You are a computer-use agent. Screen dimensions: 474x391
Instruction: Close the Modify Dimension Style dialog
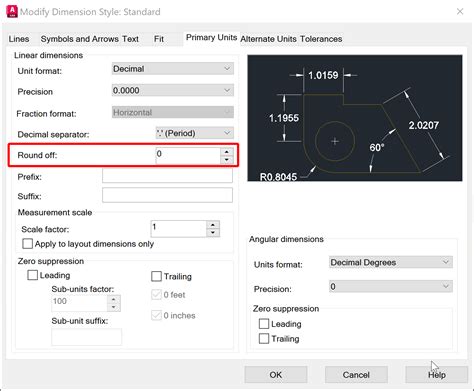(x=460, y=12)
